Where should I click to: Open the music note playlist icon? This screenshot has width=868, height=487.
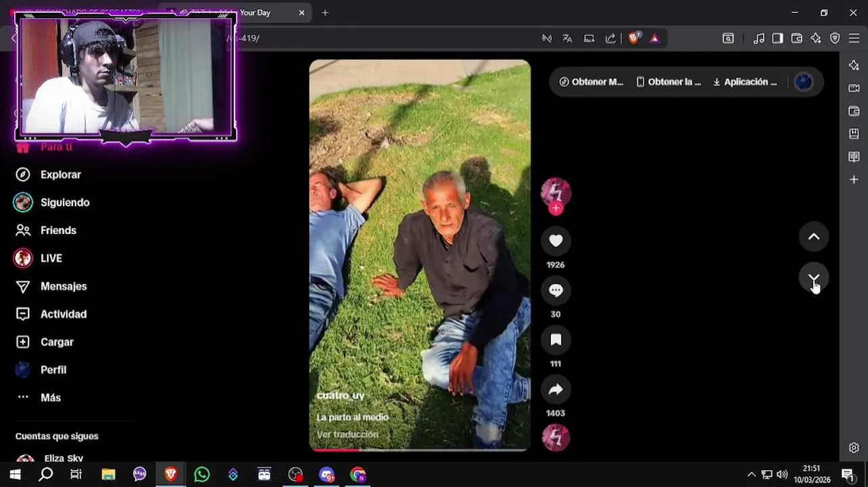pos(758,39)
